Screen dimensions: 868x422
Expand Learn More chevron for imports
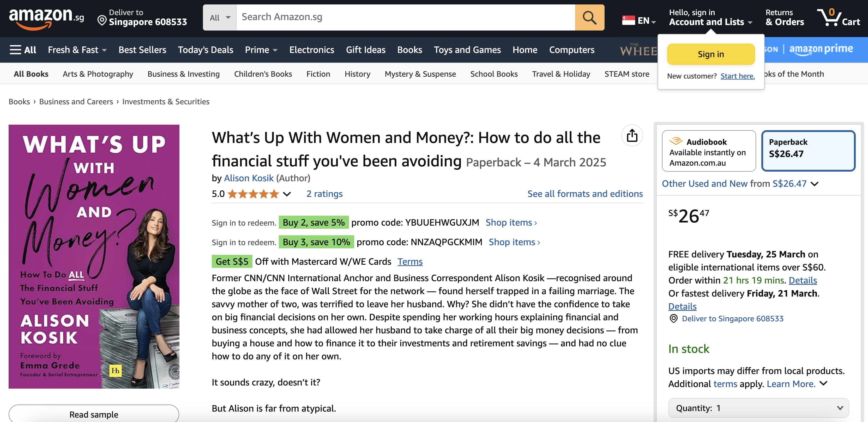pyautogui.click(x=823, y=383)
